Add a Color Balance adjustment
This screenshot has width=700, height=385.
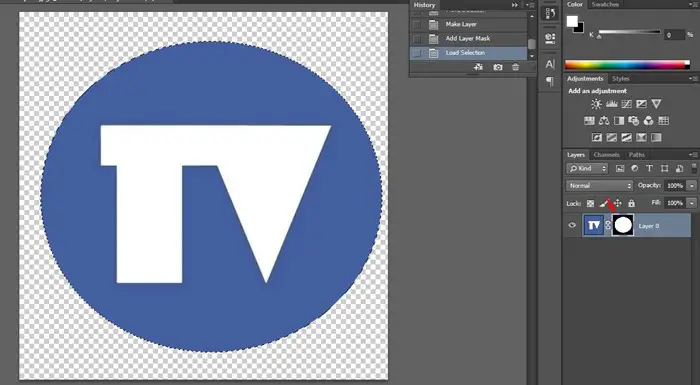click(x=604, y=121)
